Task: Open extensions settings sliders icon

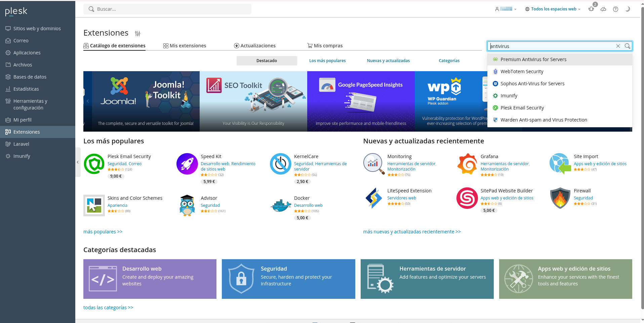Action: 137,34
